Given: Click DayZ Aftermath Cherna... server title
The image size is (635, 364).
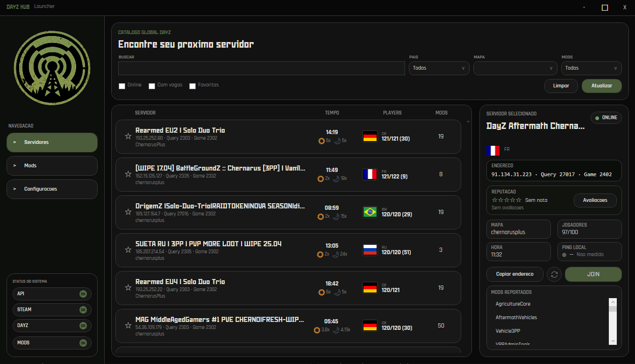Looking at the screenshot, I should tap(535, 126).
